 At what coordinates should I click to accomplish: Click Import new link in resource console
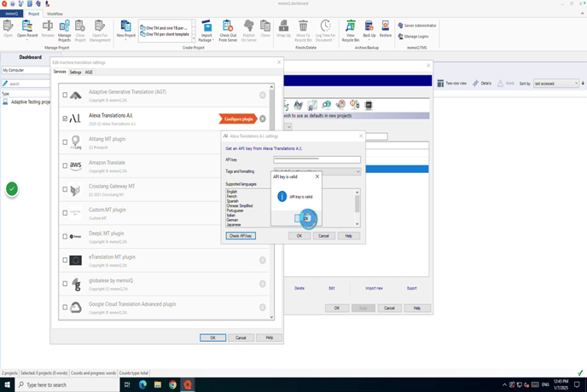[374, 288]
